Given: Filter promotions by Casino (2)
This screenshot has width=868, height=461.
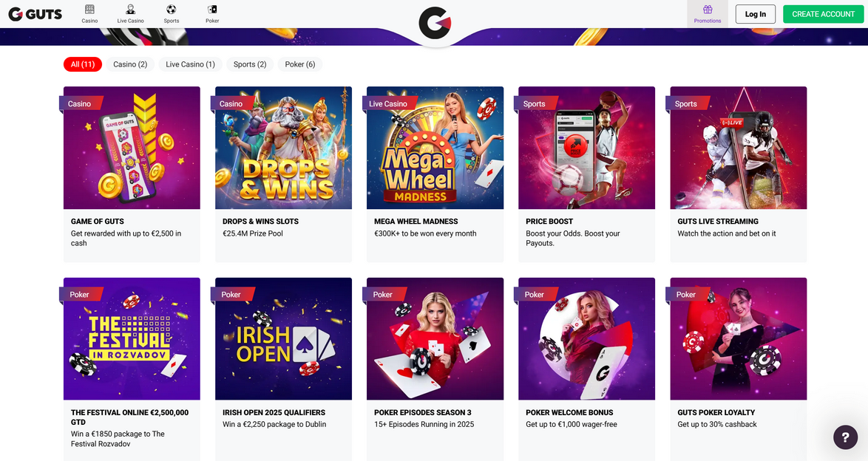Looking at the screenshot, I should pyautogui.click(x=130, y=64).
